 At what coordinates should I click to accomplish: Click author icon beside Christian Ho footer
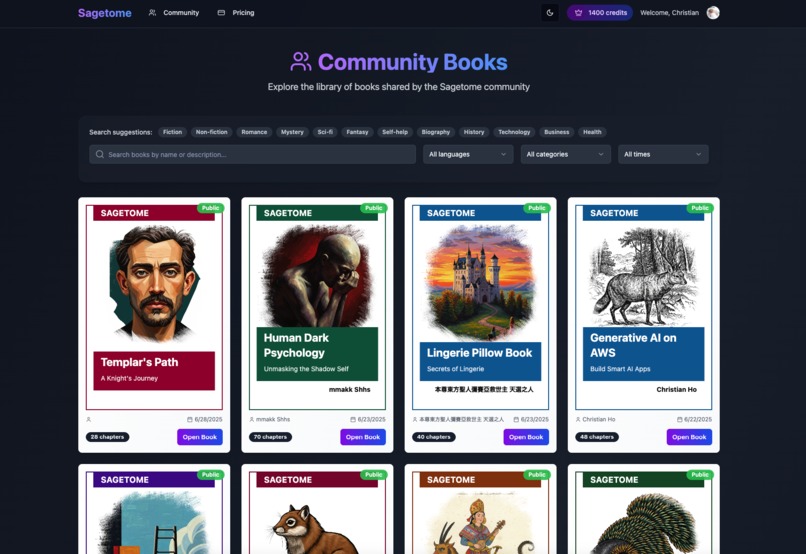tap(578, 419)
